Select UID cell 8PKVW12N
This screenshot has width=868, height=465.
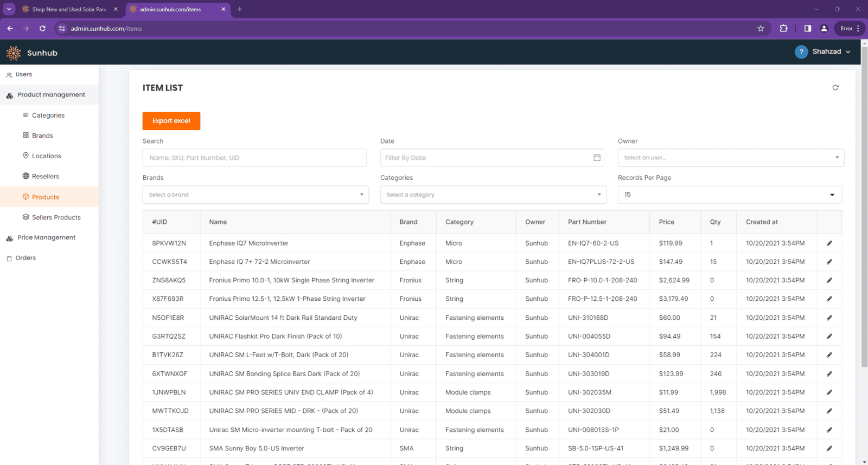pyautogui.click(x=169, y=243)
